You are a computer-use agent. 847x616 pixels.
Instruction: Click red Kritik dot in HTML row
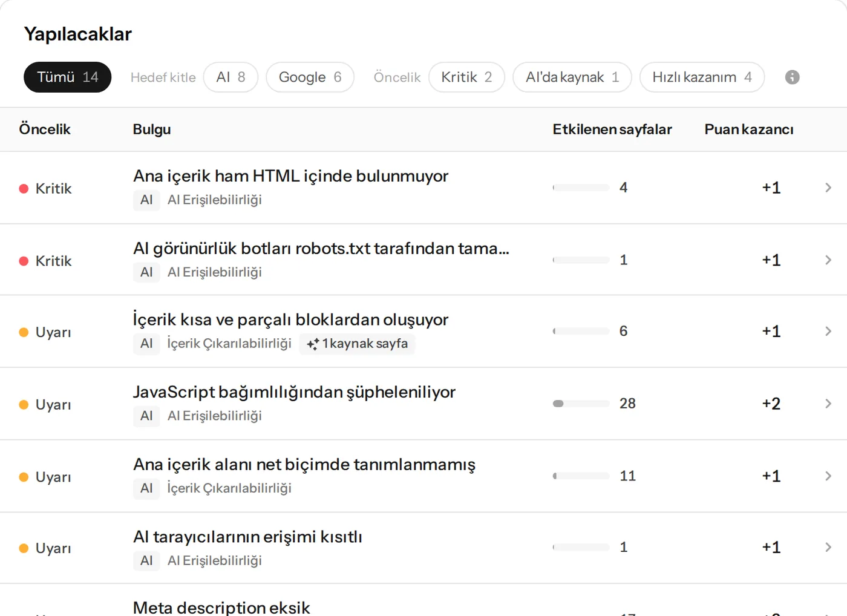tap(24, 189)
